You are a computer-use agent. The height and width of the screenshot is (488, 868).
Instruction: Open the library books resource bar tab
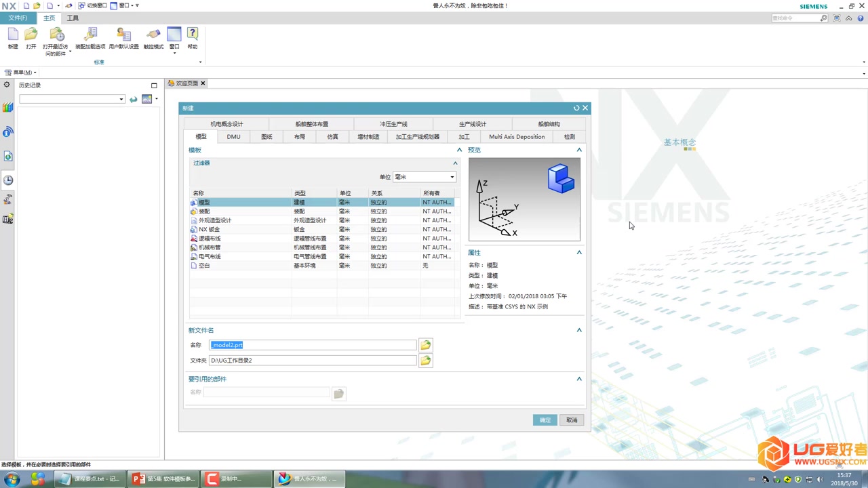(8, 107)
